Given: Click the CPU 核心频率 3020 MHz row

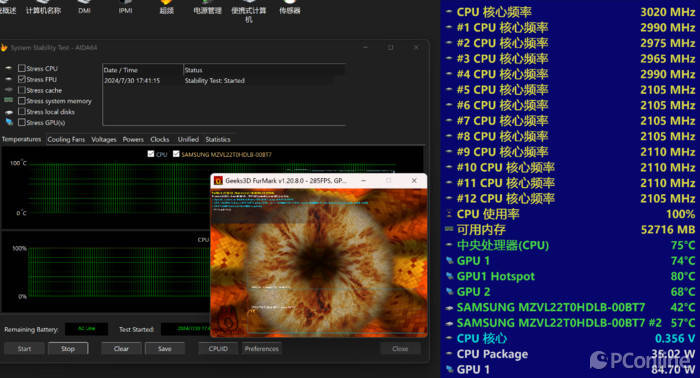Looking at the screenshot, I should (570, 12).
